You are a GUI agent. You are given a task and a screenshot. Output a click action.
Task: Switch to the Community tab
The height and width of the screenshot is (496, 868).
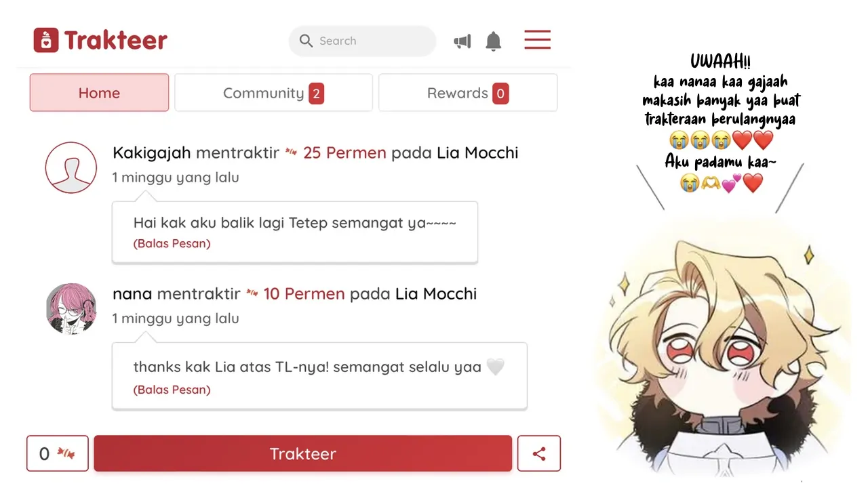pos(273,93)
